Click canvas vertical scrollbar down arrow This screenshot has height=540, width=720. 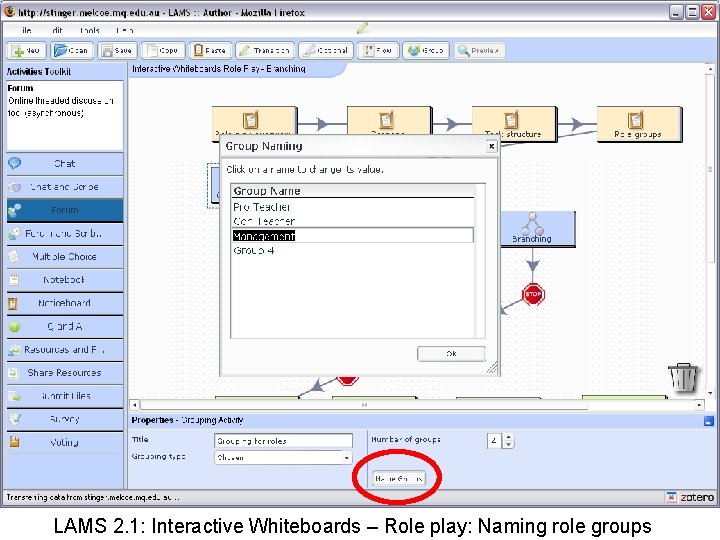(x=710, y=393)
